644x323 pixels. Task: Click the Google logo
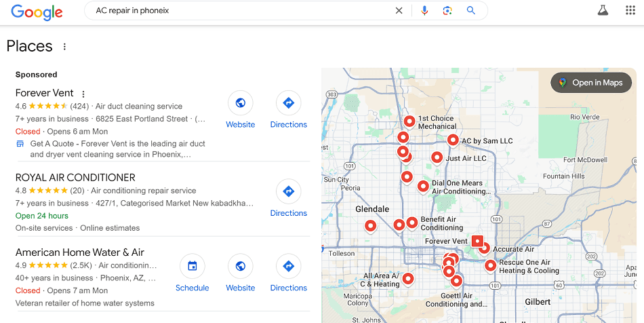pos(37,12)
